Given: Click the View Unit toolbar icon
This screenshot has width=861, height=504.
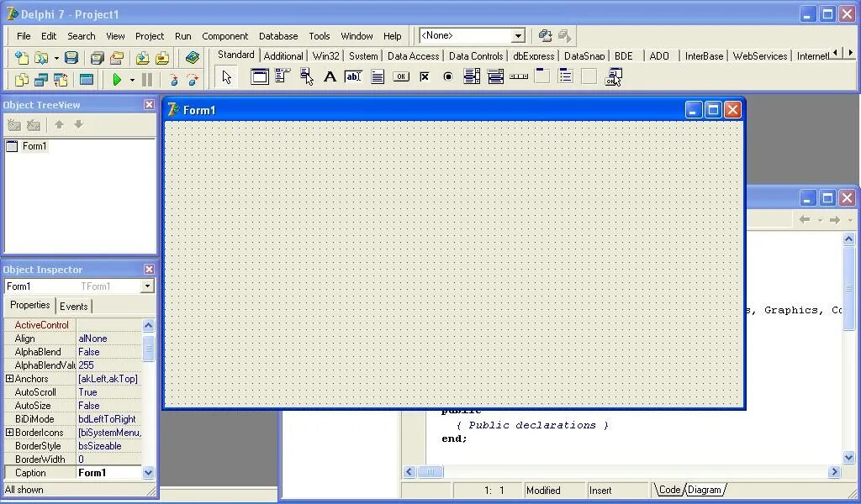Looking at the screenshot, I should [21, 80].
